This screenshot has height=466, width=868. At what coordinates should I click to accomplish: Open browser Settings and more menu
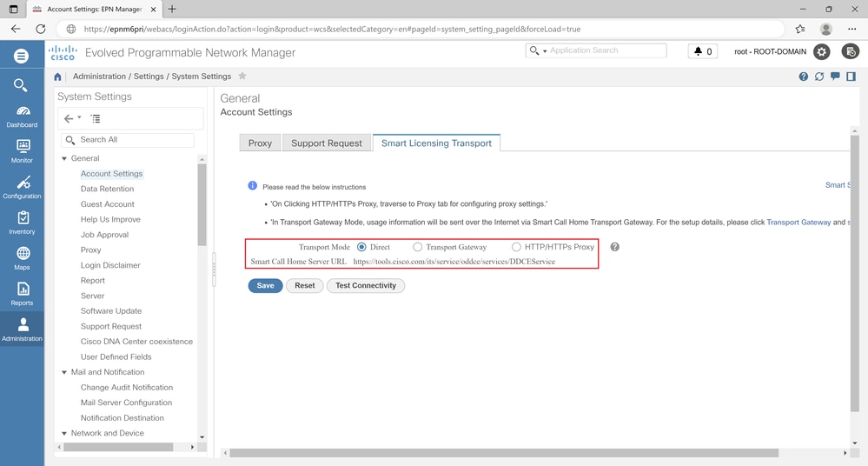pos(852,29)
